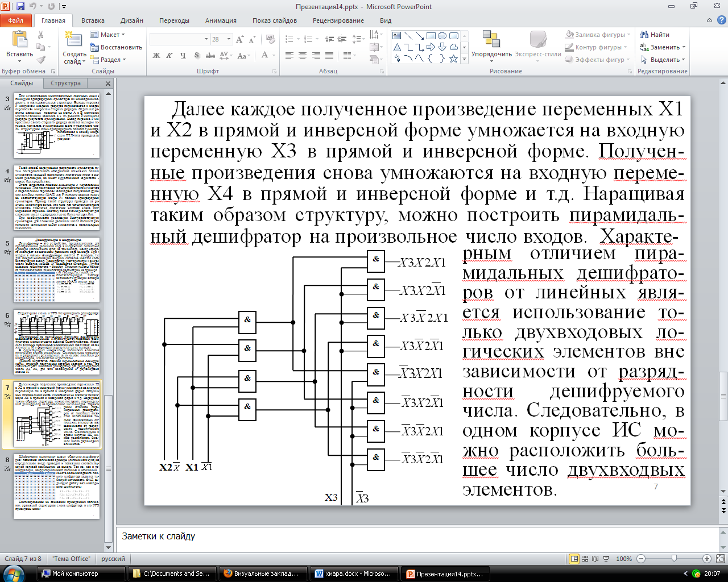The width and height of the screenshot is (728, 582).
Task: Increase list indent level
Action: [x=342, y=39]
